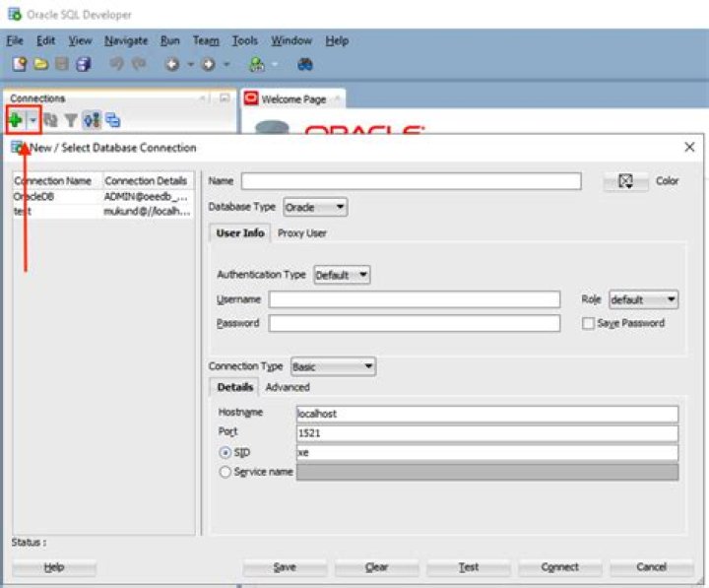Click the binoculars Find DB Object icon
This screenshot has width=709, height=588.
(x=305, y=65)
